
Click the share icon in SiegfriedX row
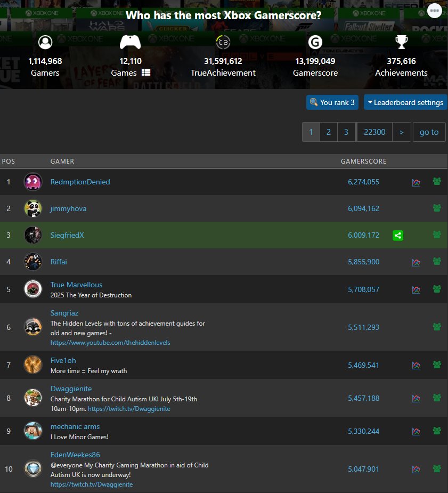point(398,235)
